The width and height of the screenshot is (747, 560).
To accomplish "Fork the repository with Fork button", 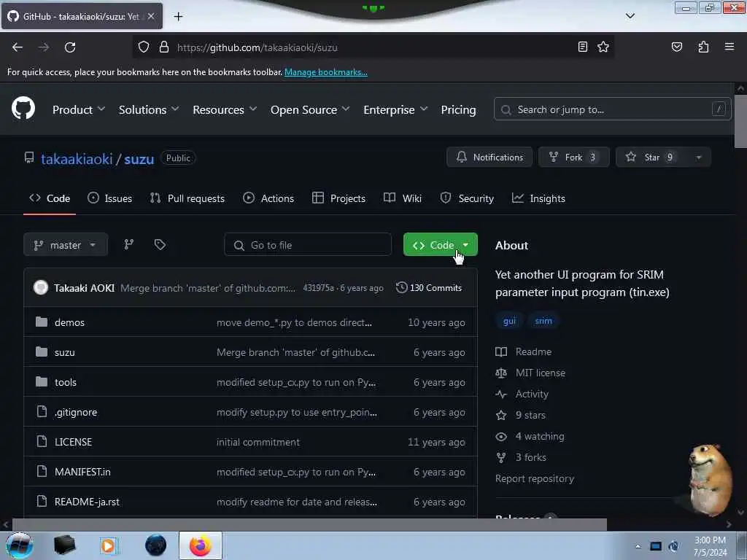I will tap(573, 157).
